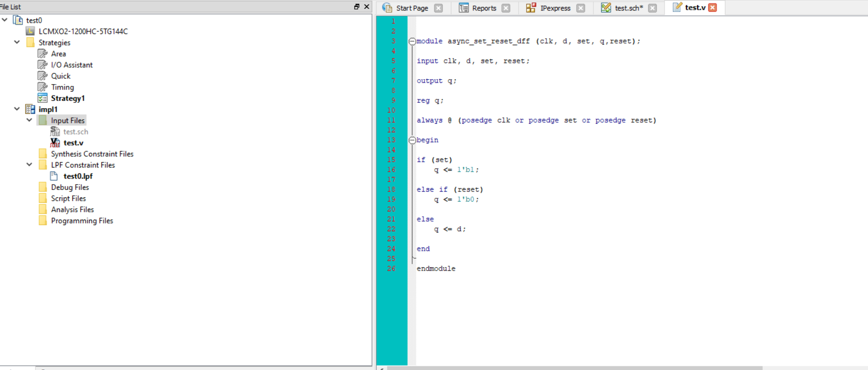Select test0.lpf constraint file
The width and height of the screenshot is (868, 370).
point(78,176)
